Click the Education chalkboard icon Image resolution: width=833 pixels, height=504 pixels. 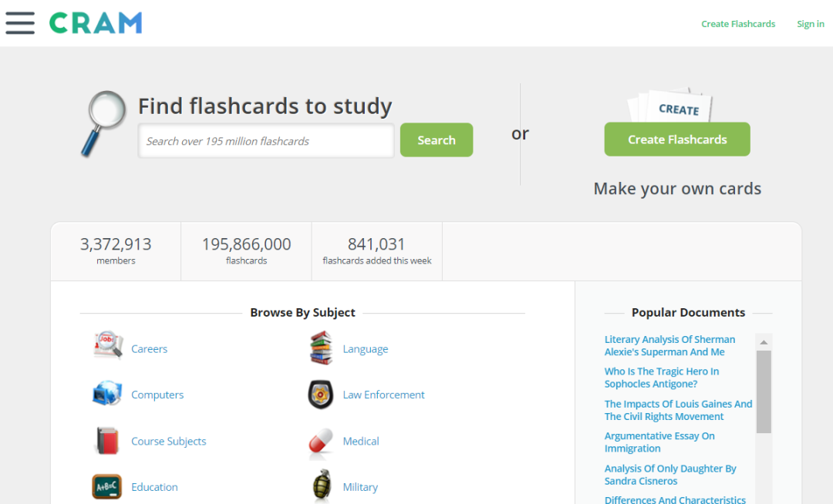[106, 486]
